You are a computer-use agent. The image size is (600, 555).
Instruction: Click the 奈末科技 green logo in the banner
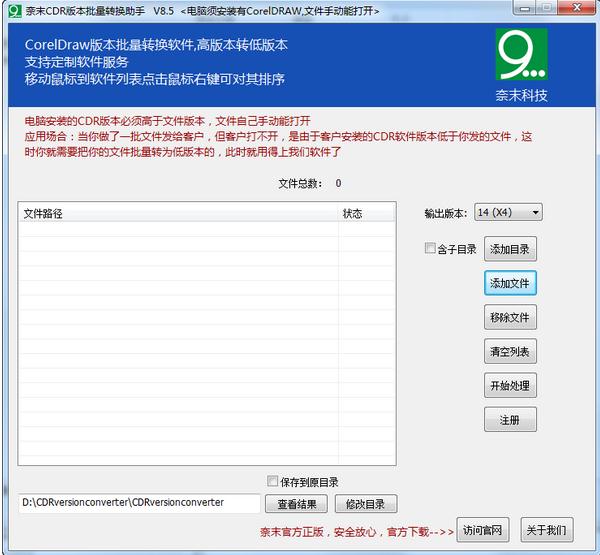[x=522, y=54]
